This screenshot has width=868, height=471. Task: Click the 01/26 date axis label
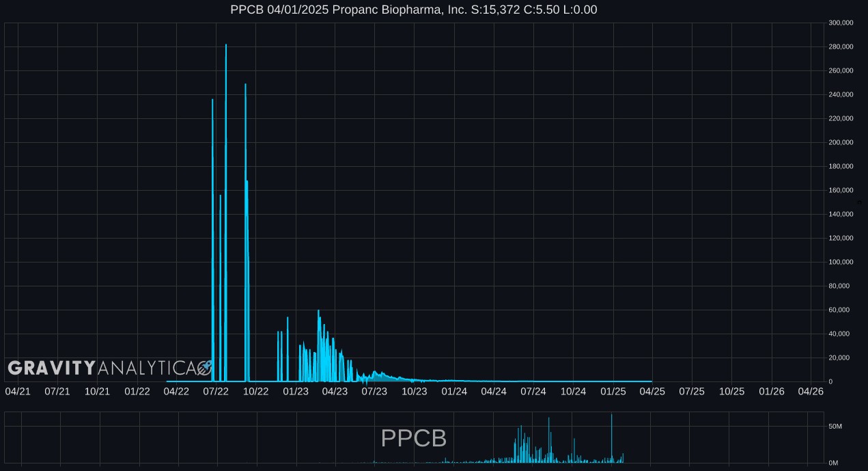772,391
